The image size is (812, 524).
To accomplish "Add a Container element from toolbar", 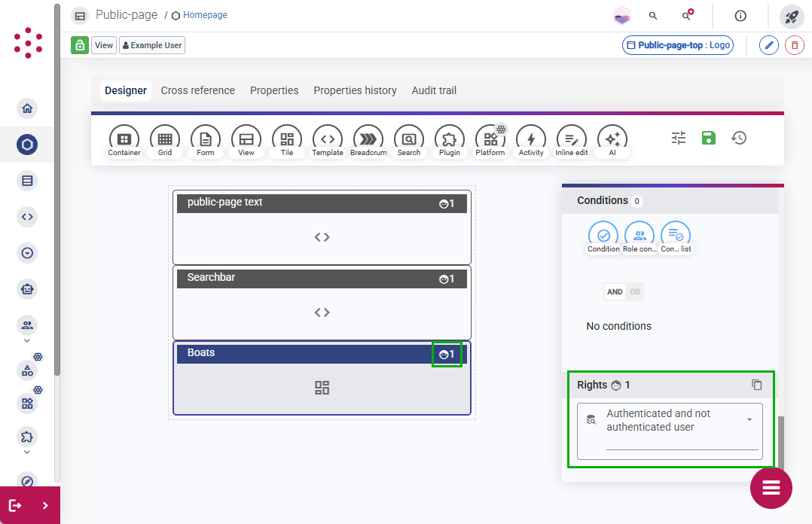I will pos(124,141).
